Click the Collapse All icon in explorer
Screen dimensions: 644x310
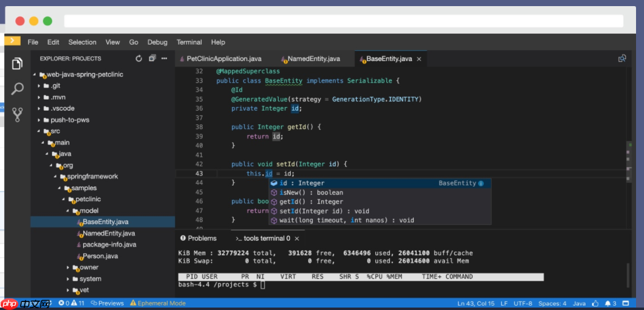pyautogui.click(x=152, y=59)
